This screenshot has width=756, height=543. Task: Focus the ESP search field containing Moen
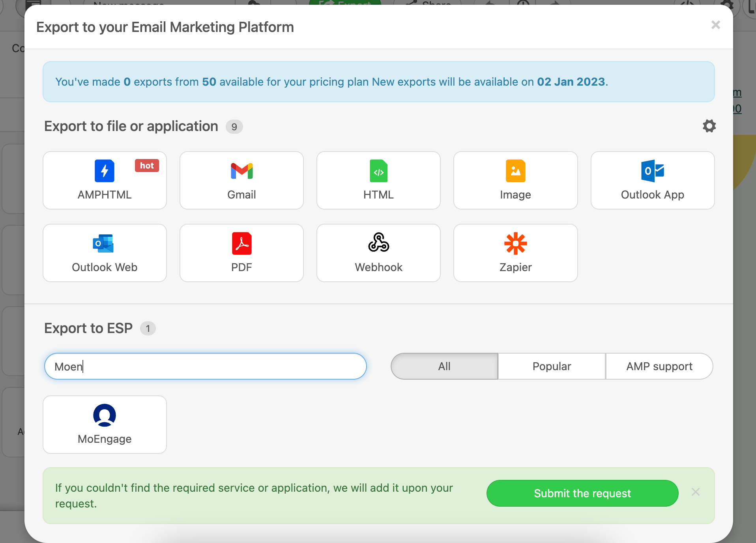(x=206, y=366)
